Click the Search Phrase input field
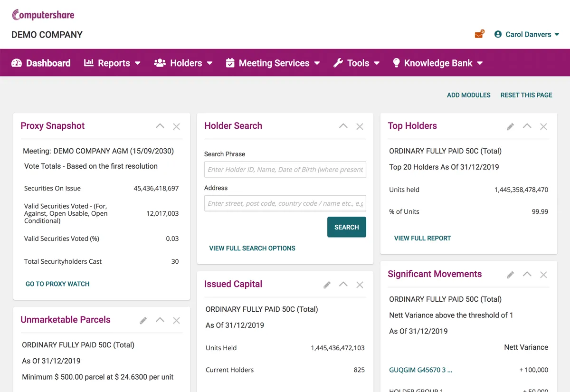570x392 pixels. 285,169
